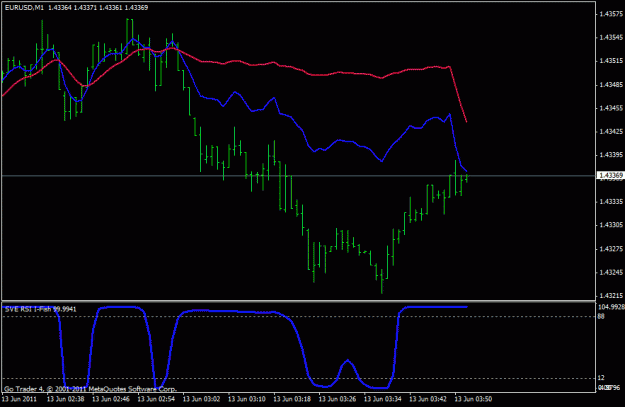Click indicator scale value 104.9928
This screenshot has height=407, width=625.
[x=611, y=307]
